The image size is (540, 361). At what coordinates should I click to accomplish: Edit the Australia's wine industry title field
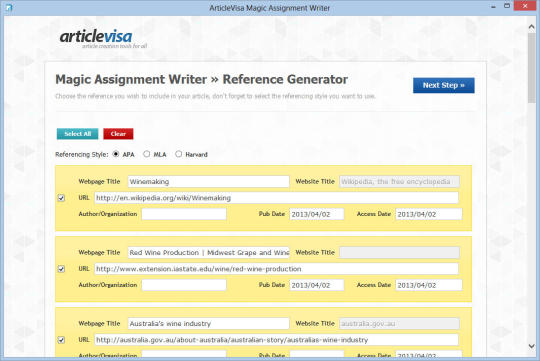pyautogui.click(x=208, y=323)
